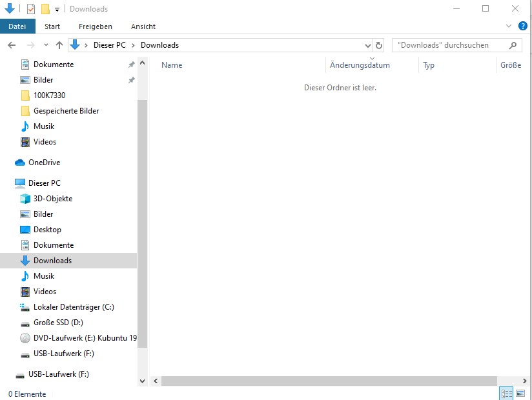Switch to large icons view layout
532x400 pixels.
tap(520, 394)
